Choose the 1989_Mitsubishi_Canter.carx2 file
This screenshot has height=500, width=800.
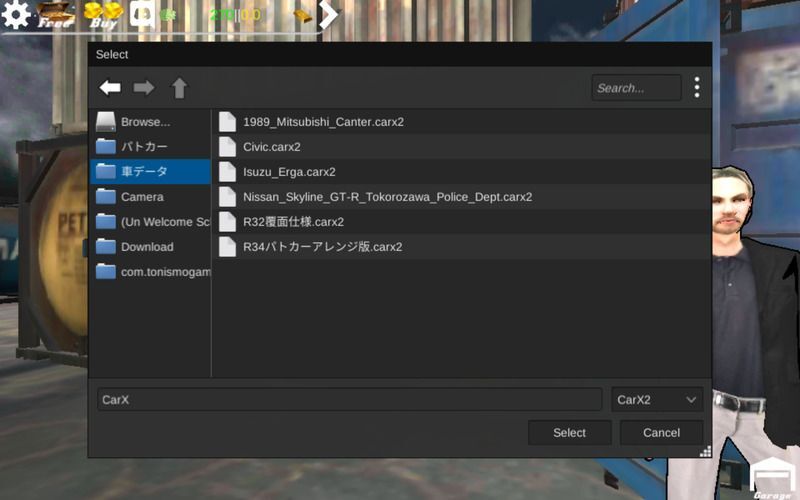323,122
